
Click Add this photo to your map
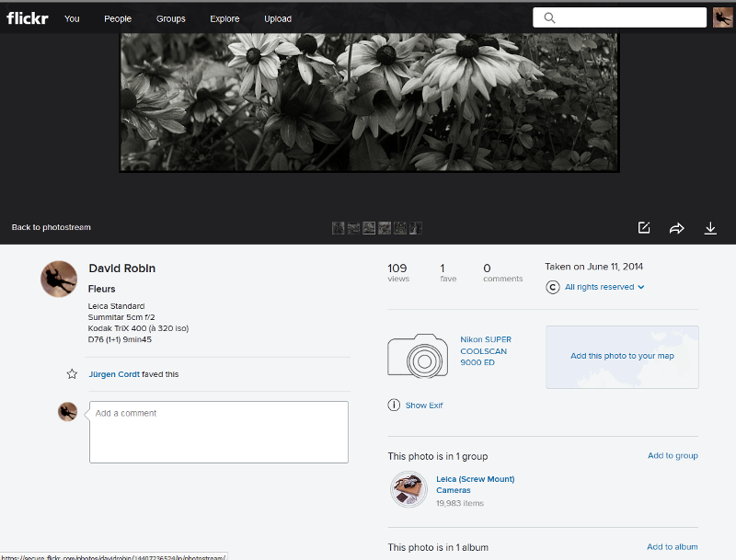(x=622, y=356)
